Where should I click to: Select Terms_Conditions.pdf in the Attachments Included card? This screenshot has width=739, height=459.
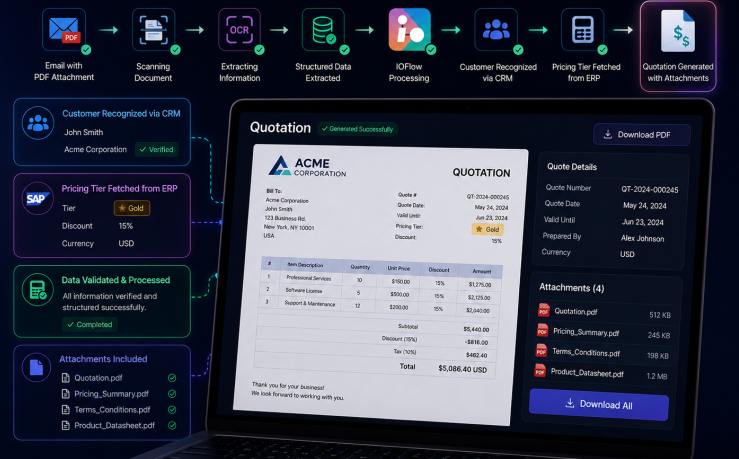click(x=112, y=410)
